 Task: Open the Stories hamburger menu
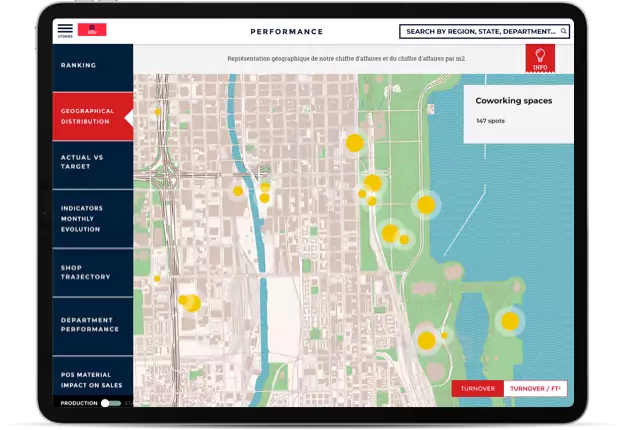click(65, 30)
